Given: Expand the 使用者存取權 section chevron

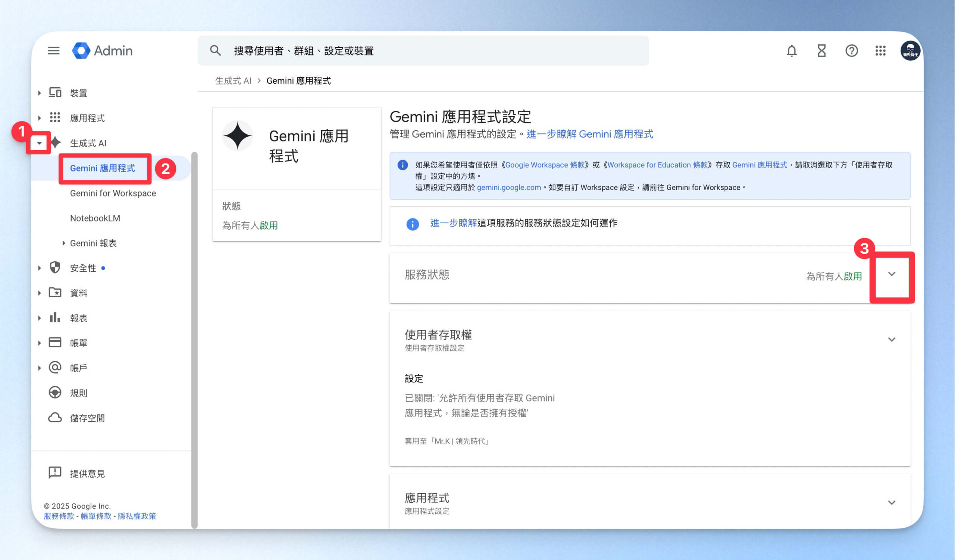Looking at the screenshot, I should [892, 339].
